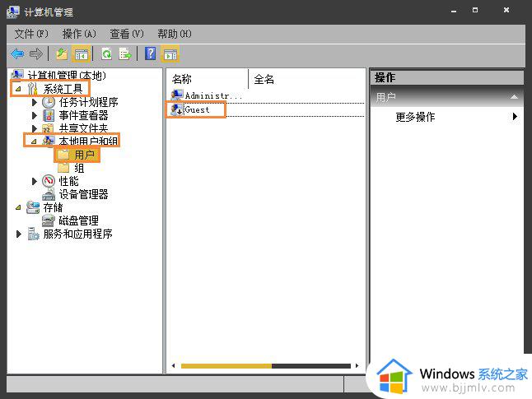Click the scrollbar right arrow
Screen dimensions: 532x399
coord(357,366)
